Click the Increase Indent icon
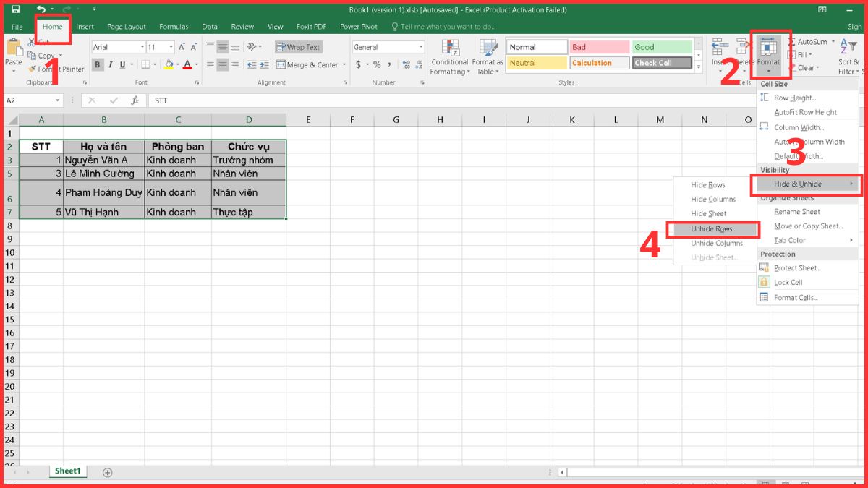Image resolution: width=868 pixels, height=488 pixels. pos(264,65)
